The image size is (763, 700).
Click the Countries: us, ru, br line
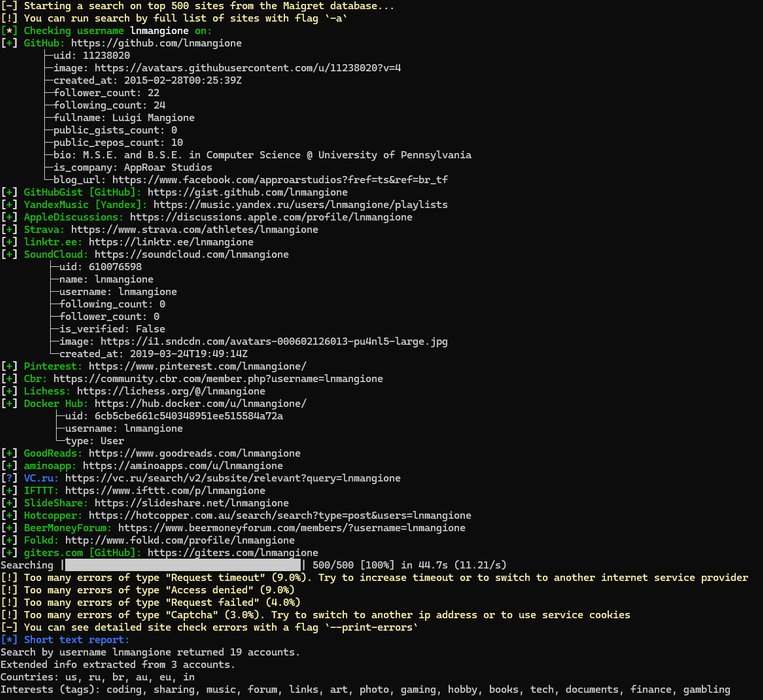point(97,678)
